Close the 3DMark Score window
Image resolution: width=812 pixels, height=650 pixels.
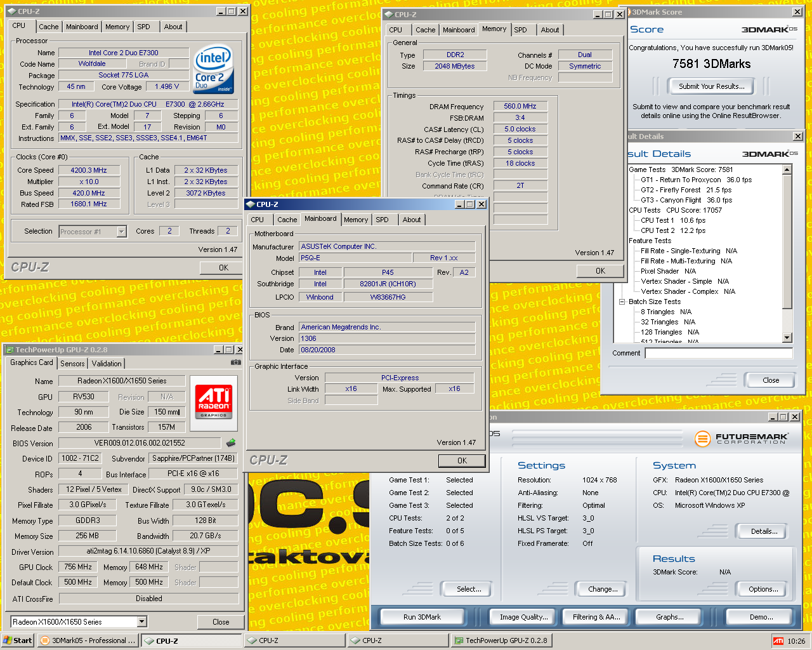click(x=797, y=12)
